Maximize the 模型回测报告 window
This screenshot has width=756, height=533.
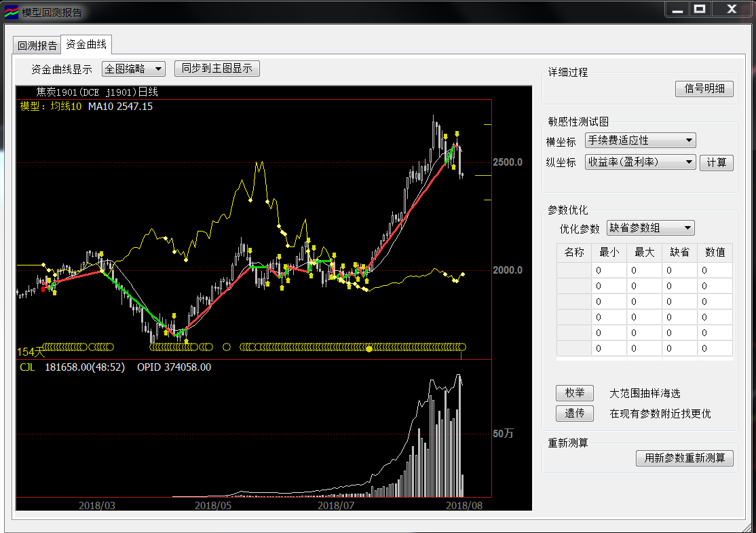[700, 10]
